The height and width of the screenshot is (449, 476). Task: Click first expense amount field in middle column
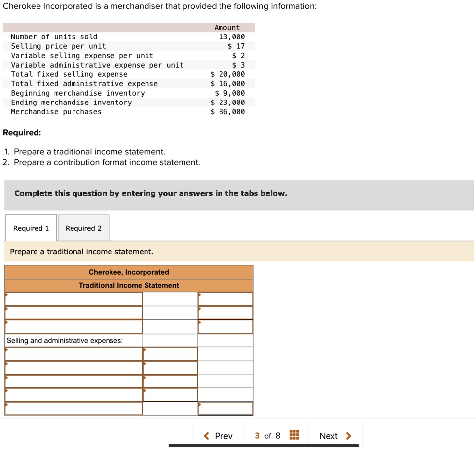tap(170, 354)
